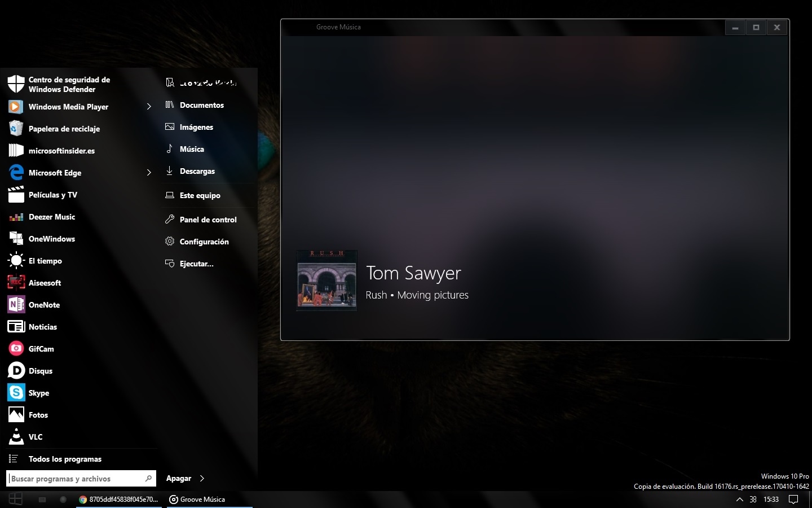Open the VLC media player icon

point(16,437)
